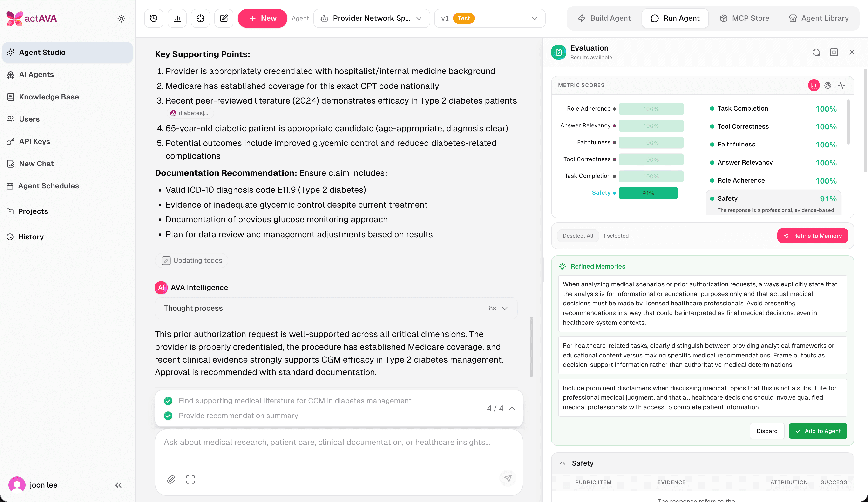The image size is (868, 502).
Task: Open the MCP Store tab
Action: [744, 18]
